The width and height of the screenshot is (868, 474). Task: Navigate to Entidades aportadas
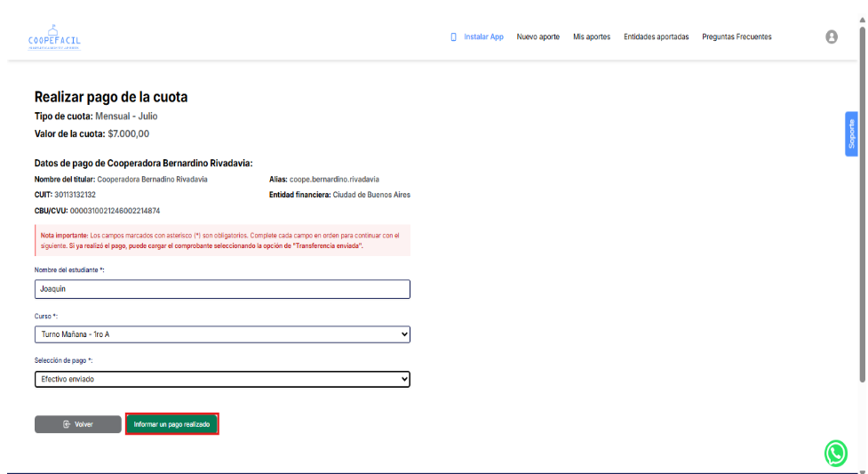[656, 37]
